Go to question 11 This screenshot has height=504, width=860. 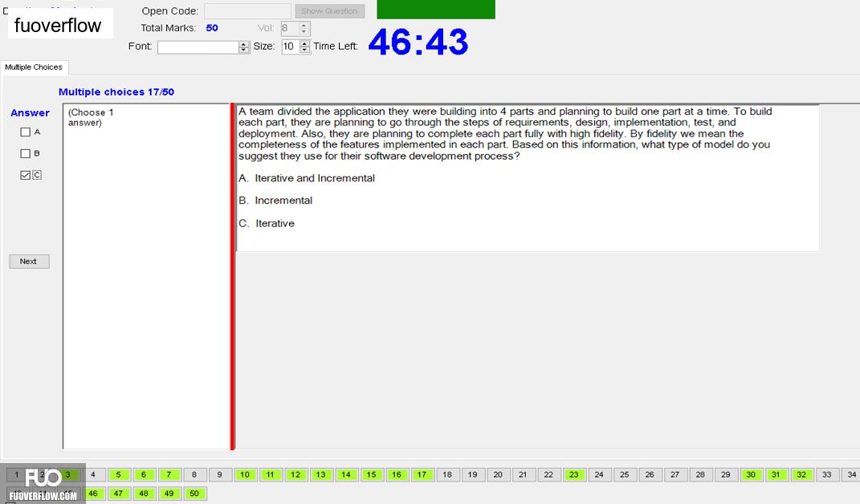(x=270, y=474)
